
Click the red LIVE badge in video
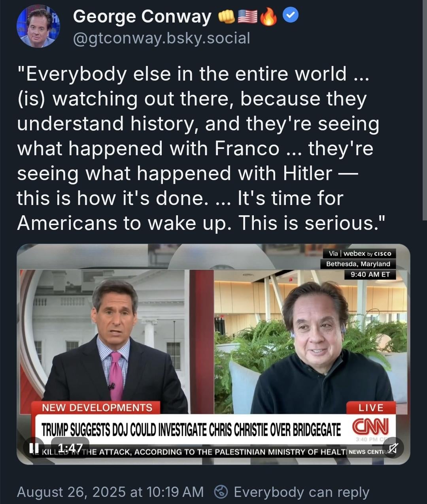[x=371, y=408]
